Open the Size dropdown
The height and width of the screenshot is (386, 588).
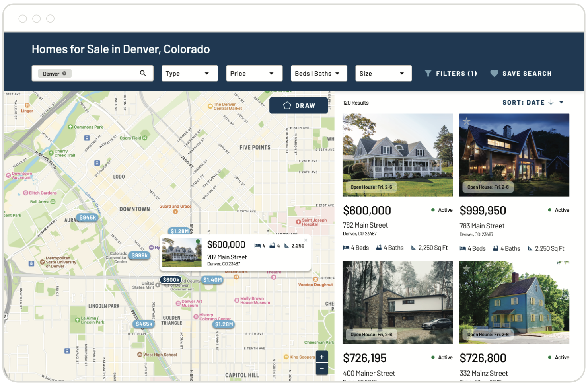click(x=384, y=73)
